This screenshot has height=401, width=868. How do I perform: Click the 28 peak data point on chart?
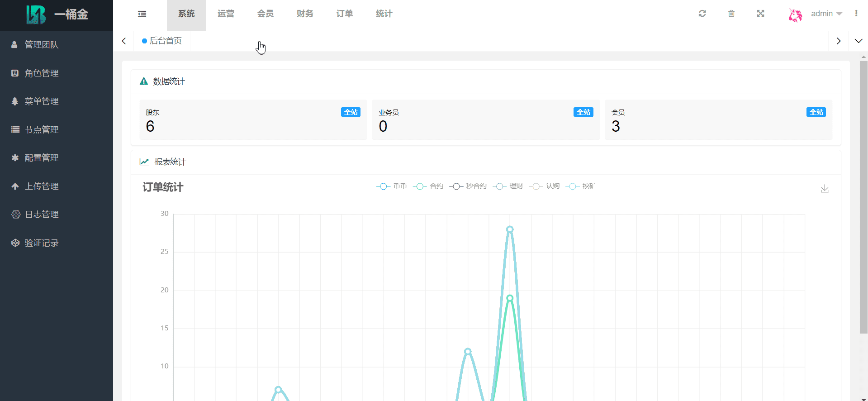[x=510, y=229]
